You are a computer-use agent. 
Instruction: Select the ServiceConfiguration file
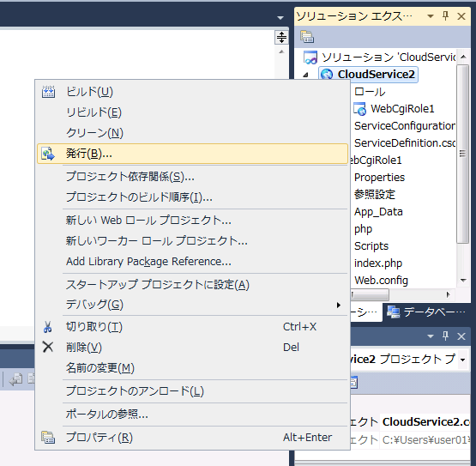tap(405, 126)
